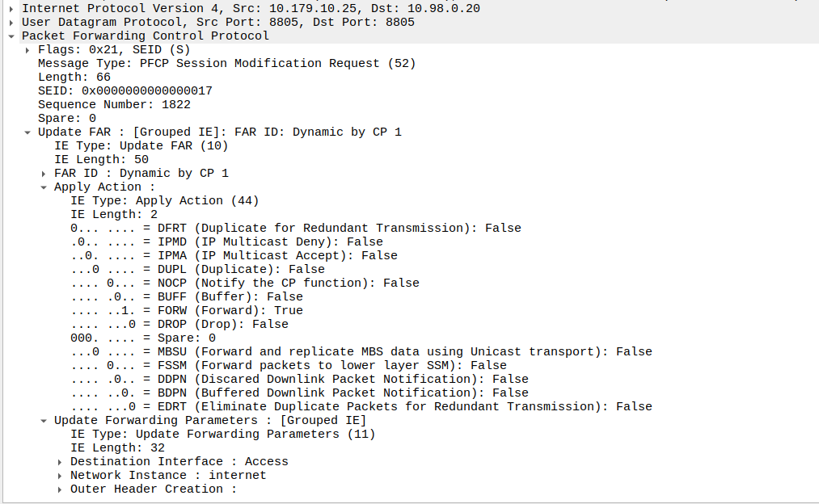Expand the User Datagram Protocol section
This screenshot has width=819, height=504.
pyautogui.click(x=11, y=22)
